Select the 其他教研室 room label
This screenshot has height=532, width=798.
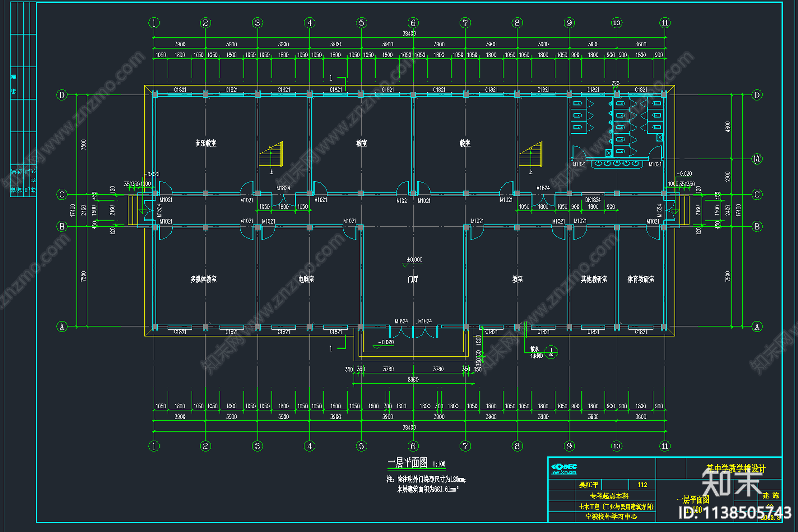pyautogui.click(x=594, y=279)
